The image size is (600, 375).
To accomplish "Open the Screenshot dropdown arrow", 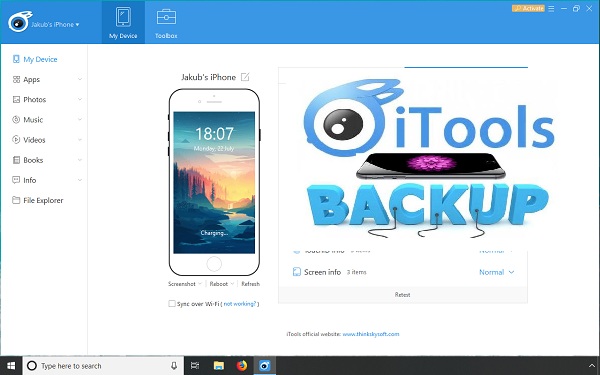I will click(200, 284).
